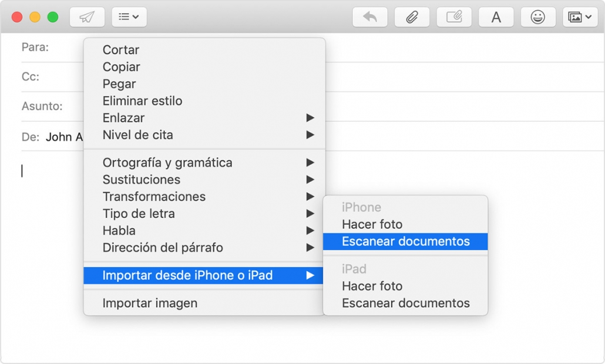Click the Markup attachment toolbar icon
The image size is (605, 364).
click(454, 17)
